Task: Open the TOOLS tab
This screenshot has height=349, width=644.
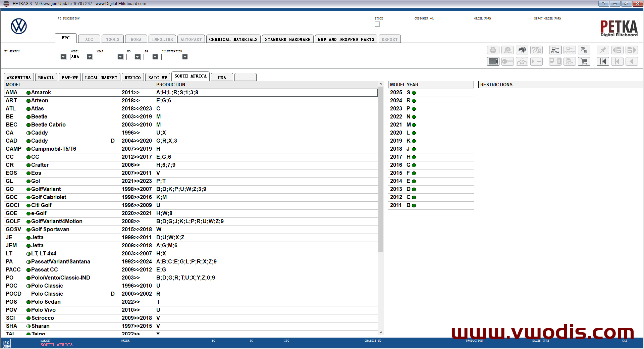Action: [113, 39]
